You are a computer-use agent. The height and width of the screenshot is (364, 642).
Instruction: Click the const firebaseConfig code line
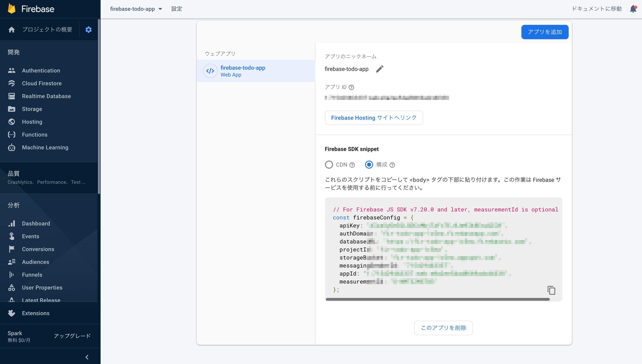coord(373,217)
